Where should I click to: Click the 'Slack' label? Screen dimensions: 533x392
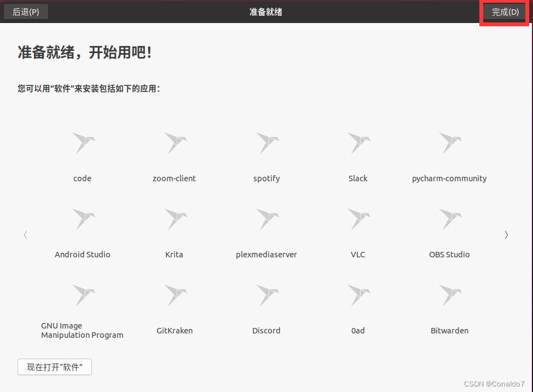358,178
